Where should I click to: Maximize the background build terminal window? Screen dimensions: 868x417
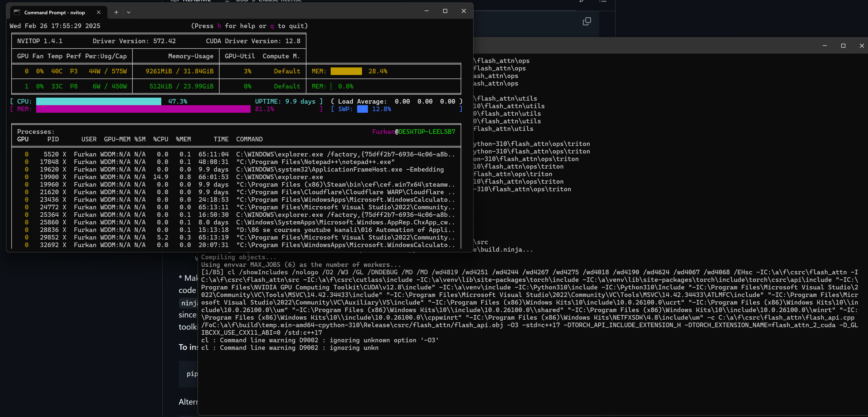843,46
